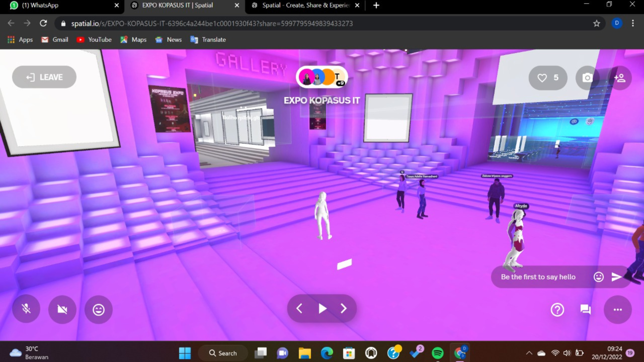Go to previous slide arrow

(300, 308)
